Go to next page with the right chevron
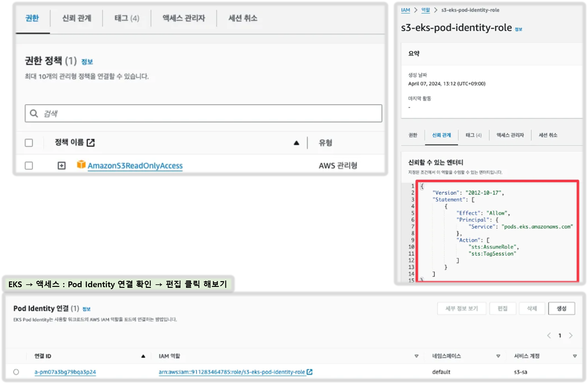588x384 pixels. [x=571, y=335]
